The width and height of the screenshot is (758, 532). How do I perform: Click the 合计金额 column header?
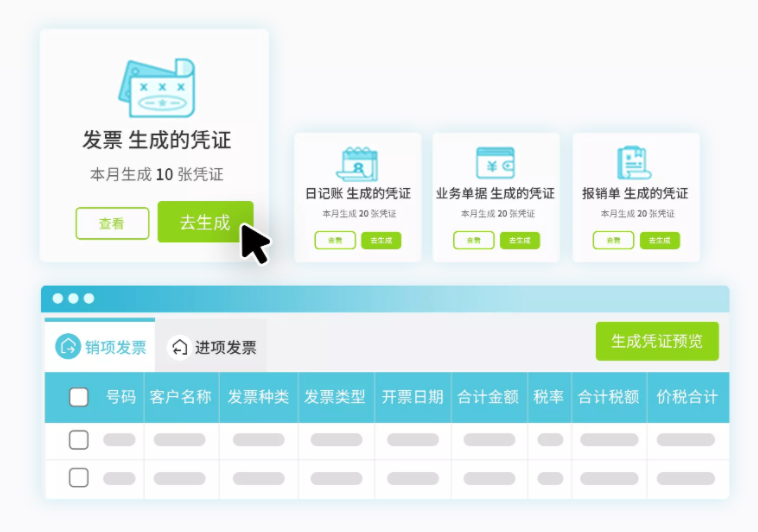pyautogui.click(x=488, y=397)
